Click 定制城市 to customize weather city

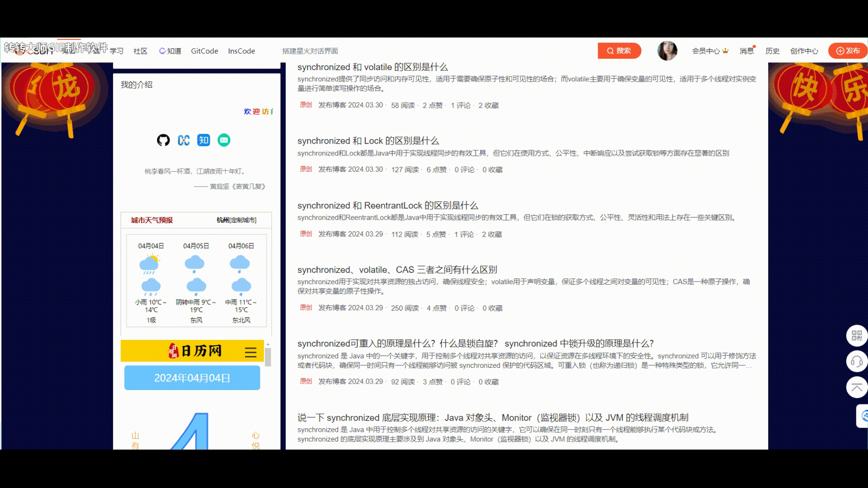[243, 220]
